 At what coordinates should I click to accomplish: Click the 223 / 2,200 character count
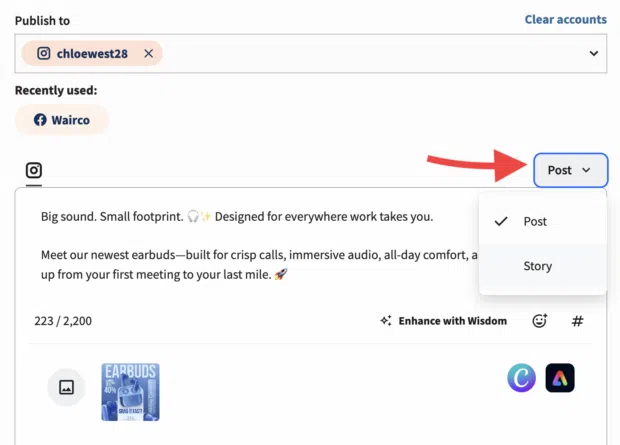[63, 321]
